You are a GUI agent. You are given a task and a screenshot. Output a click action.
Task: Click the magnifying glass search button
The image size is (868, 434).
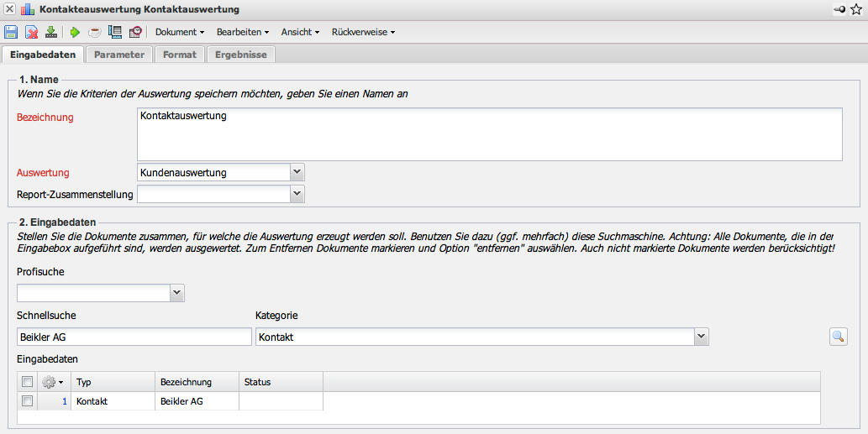coord(838,337)
